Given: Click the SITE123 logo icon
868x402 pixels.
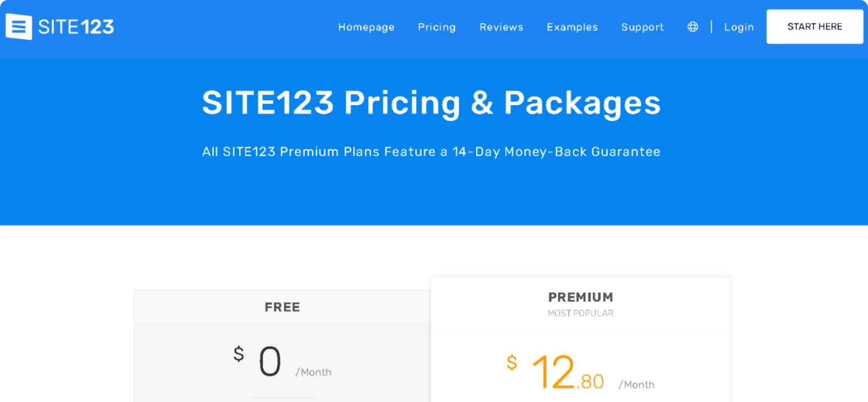Looking at the screenshot, I should [x=18, y=27].
